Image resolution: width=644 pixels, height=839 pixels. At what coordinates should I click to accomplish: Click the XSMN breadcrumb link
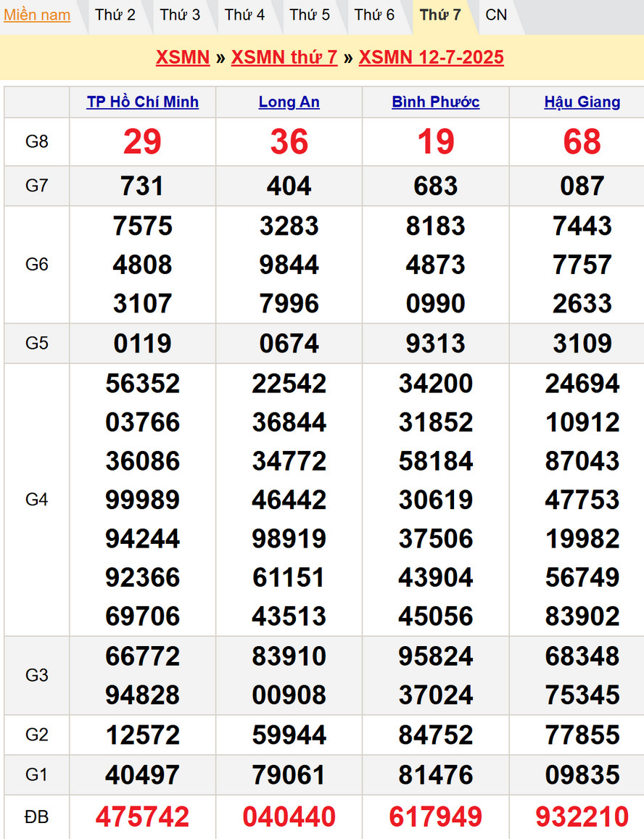(x=183, y=57)
